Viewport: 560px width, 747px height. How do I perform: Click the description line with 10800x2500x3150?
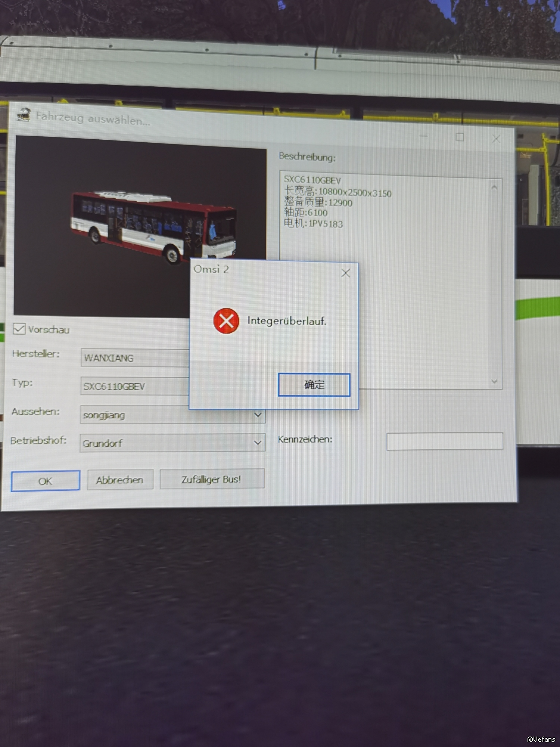coord(338,192)
